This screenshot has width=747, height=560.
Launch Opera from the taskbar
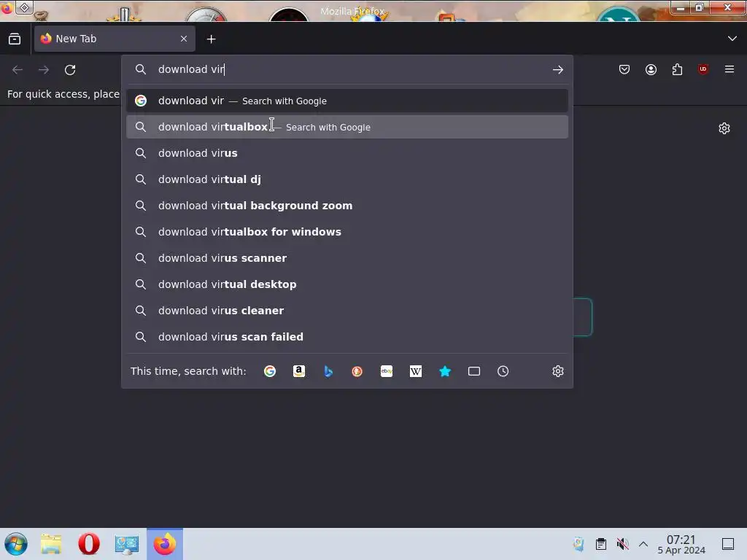pyautogui.click(x=88, y=544)
